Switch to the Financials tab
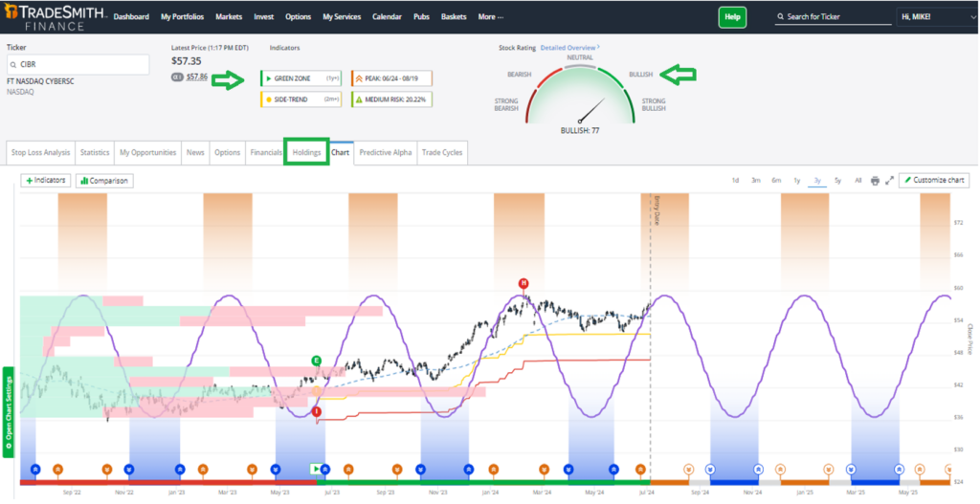 point(266,152)
